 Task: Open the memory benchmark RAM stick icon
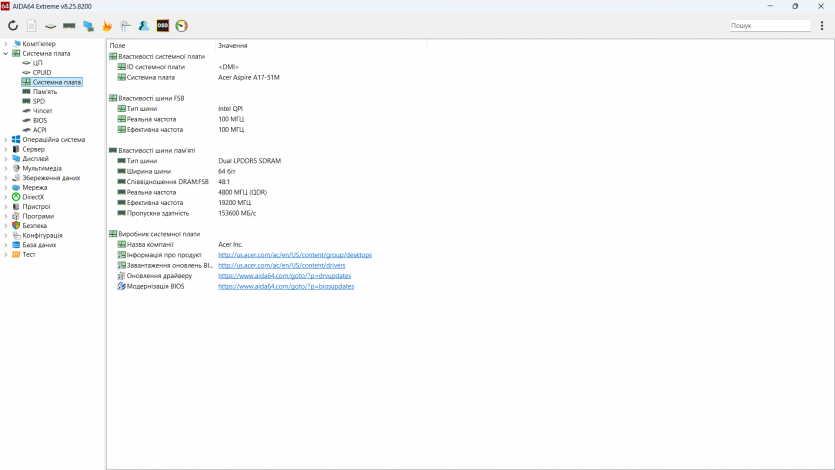click(69, 26)
